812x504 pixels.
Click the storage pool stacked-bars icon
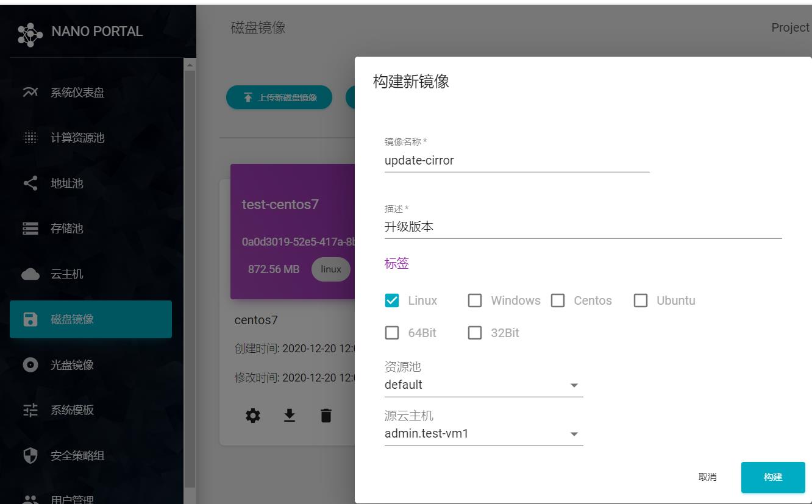[x=30, y=229]
